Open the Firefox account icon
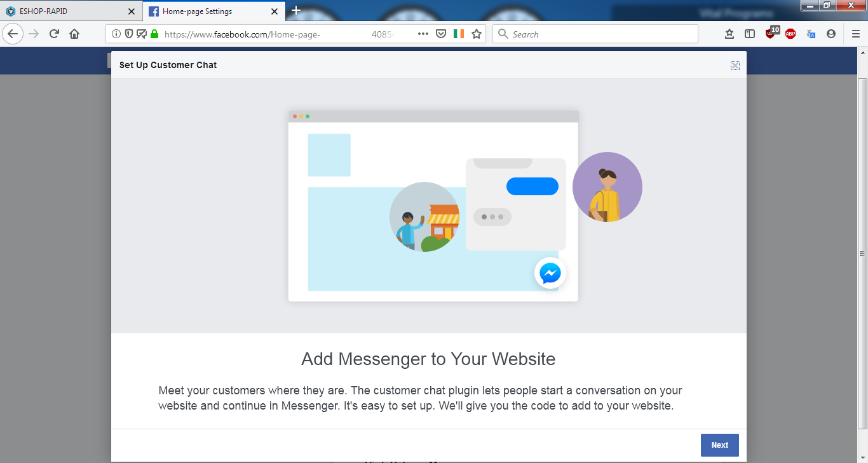Viewport: 868px width, 463px height. click(831, 34)
